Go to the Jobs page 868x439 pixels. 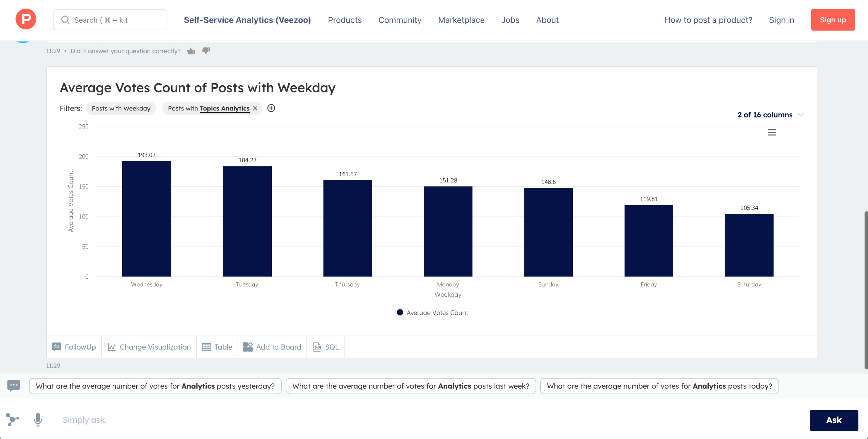pyautogui.click(x=510, y=20)
